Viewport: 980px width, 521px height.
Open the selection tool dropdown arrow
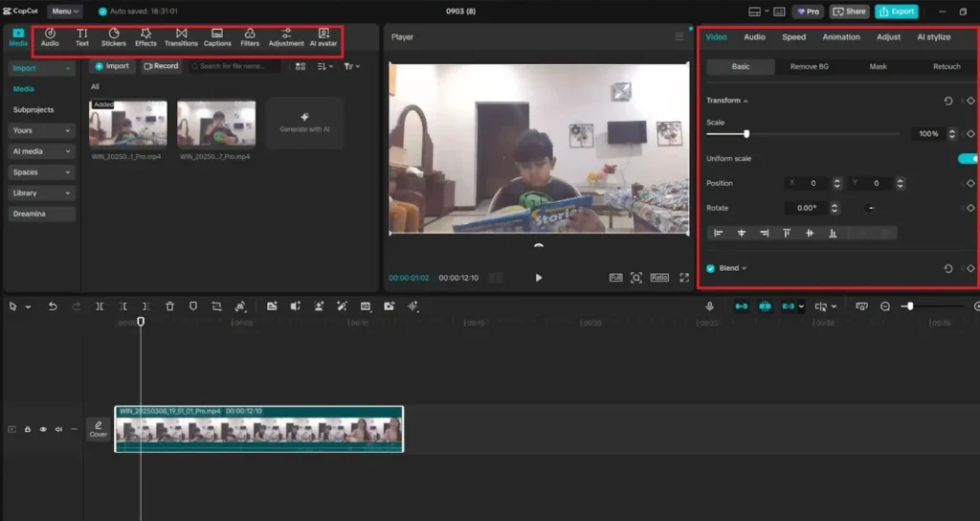pyautogui.click(x=28, y=307)
